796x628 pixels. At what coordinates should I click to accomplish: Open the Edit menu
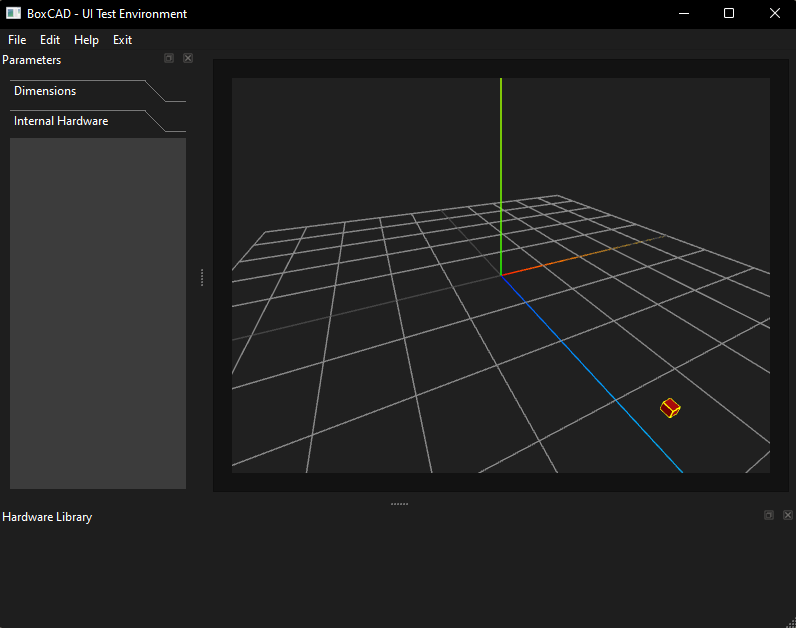click(x=50, y=40)
